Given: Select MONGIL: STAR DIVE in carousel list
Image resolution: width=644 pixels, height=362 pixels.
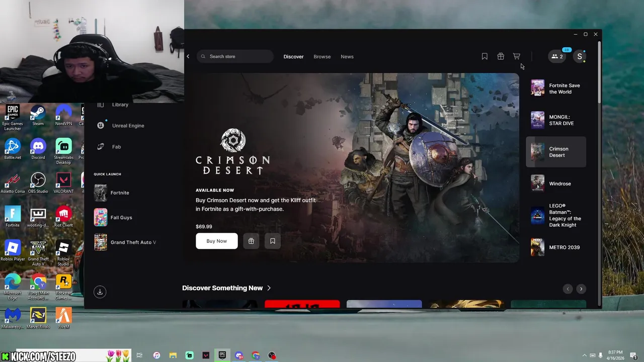Looking at the screenshot, I should [x=556, y=120].
